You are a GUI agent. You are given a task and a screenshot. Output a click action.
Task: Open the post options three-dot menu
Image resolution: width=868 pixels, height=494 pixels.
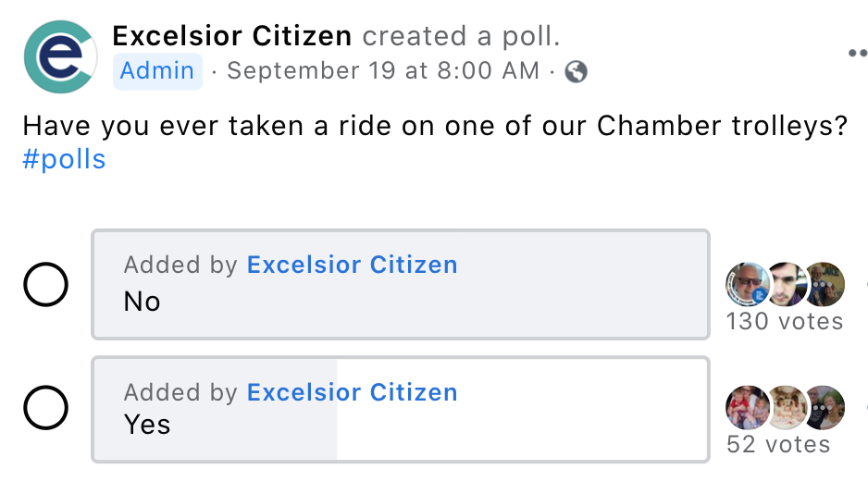(x=857, y=53)
